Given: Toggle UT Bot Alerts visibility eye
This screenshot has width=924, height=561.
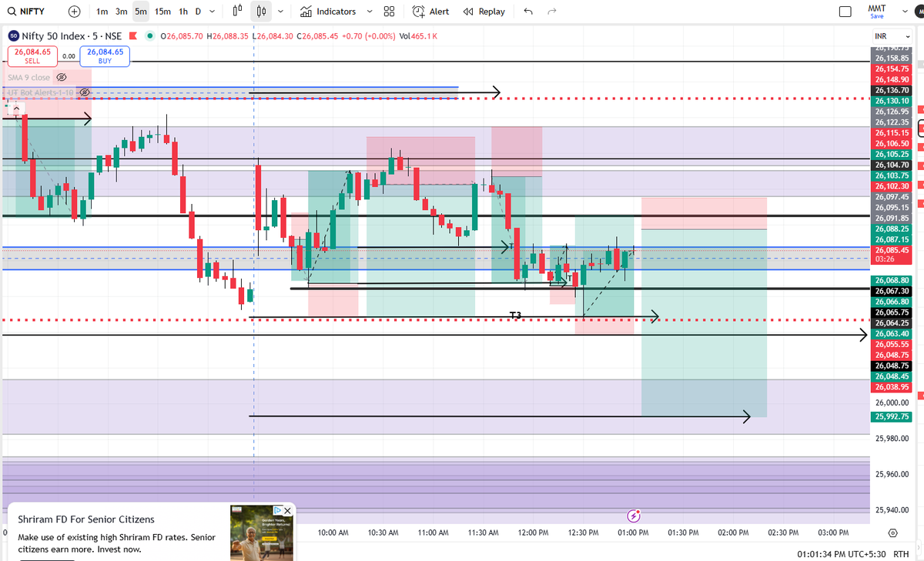Looking at the screenshot, I should click(x=85, y=92).
